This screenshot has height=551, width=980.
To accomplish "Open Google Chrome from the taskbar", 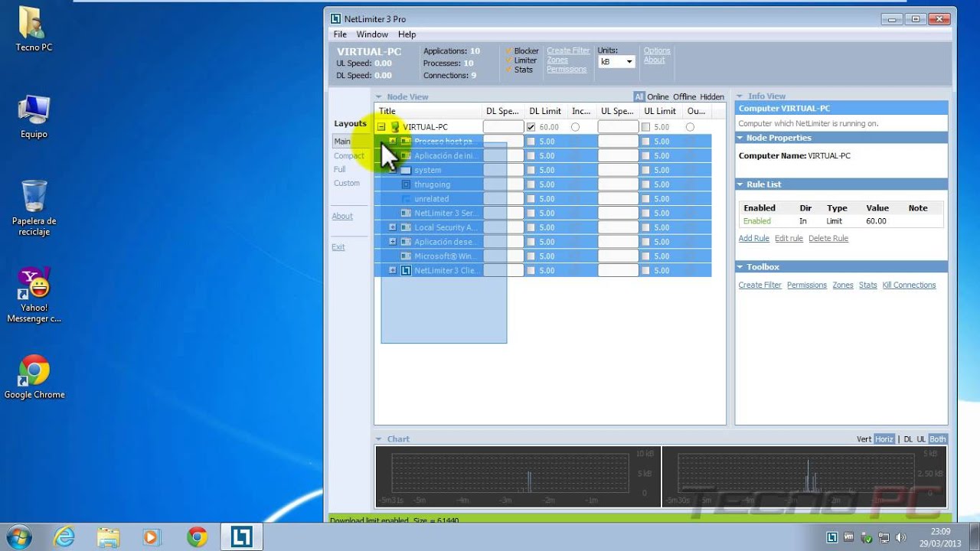I will 197,536.
